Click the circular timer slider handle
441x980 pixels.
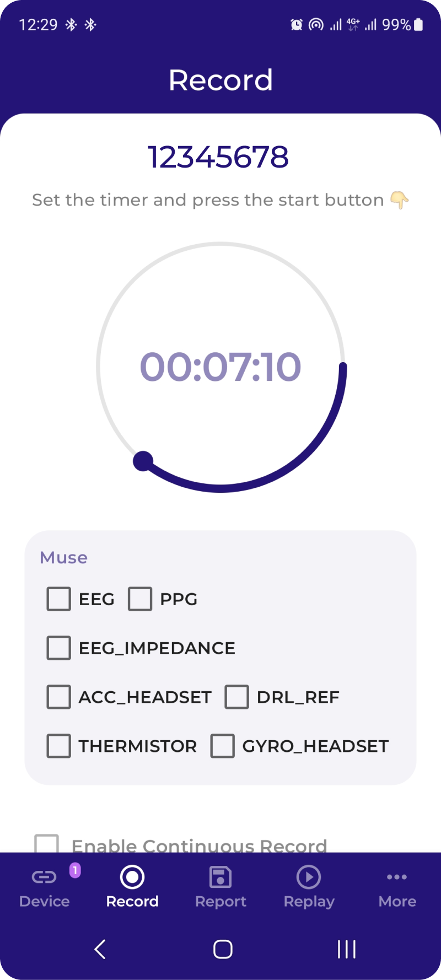143,461
